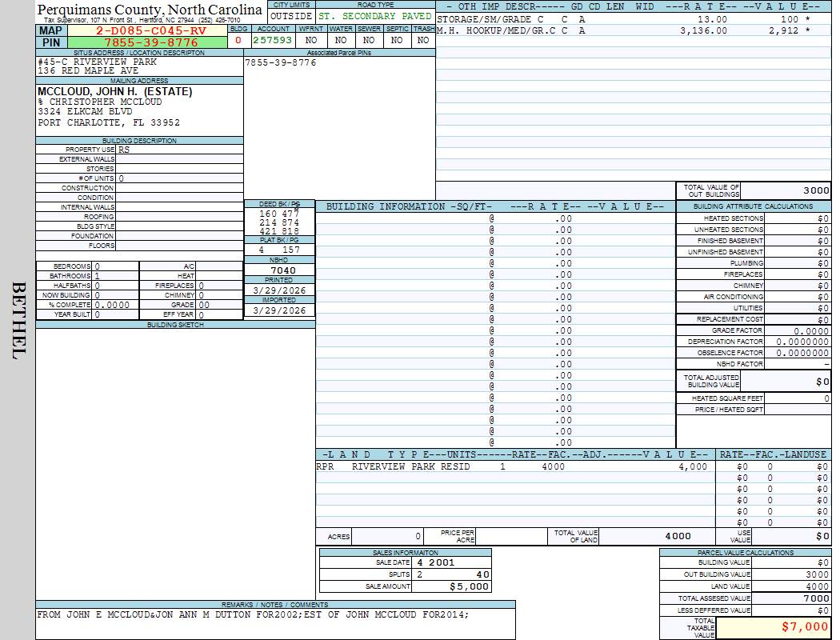This screenshot has width=840, height=640.
Task: Click the RPR RIVERVIEW PARK RESID land row
Action: (512, 466)
